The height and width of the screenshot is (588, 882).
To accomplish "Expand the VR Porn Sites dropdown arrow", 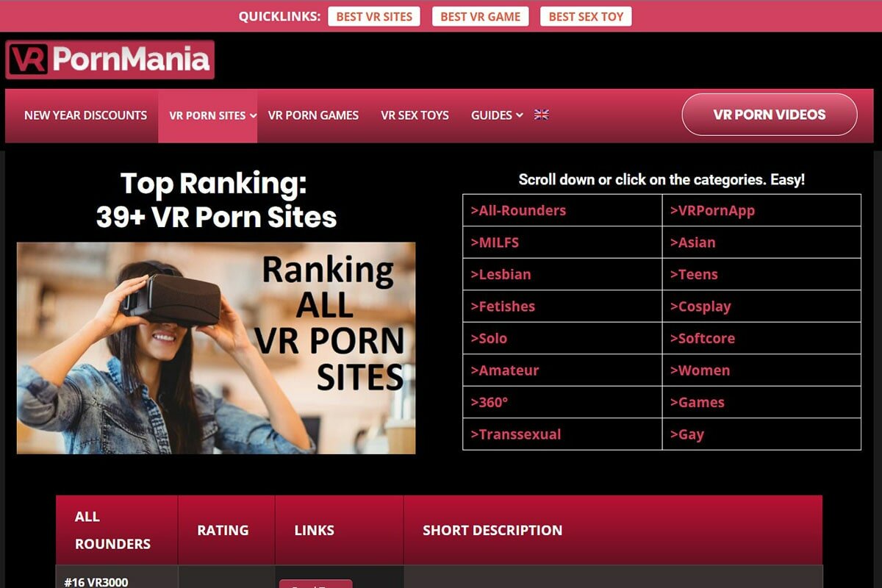I will [252, 115].
